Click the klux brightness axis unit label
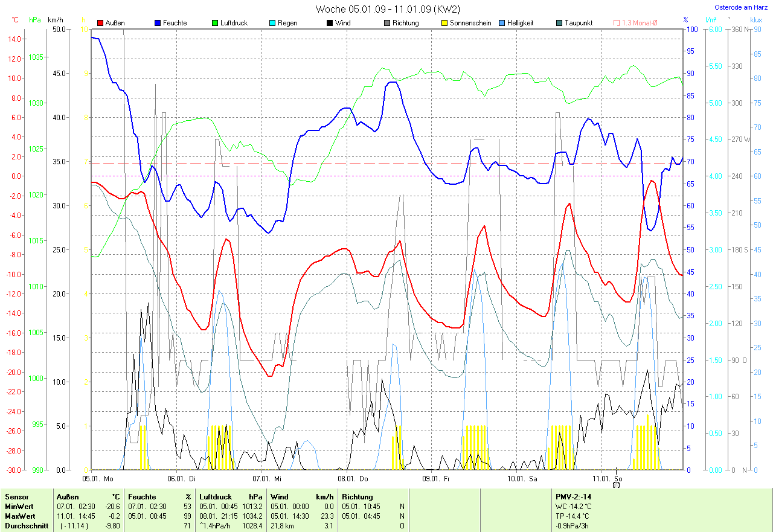 tap(755, 20)
